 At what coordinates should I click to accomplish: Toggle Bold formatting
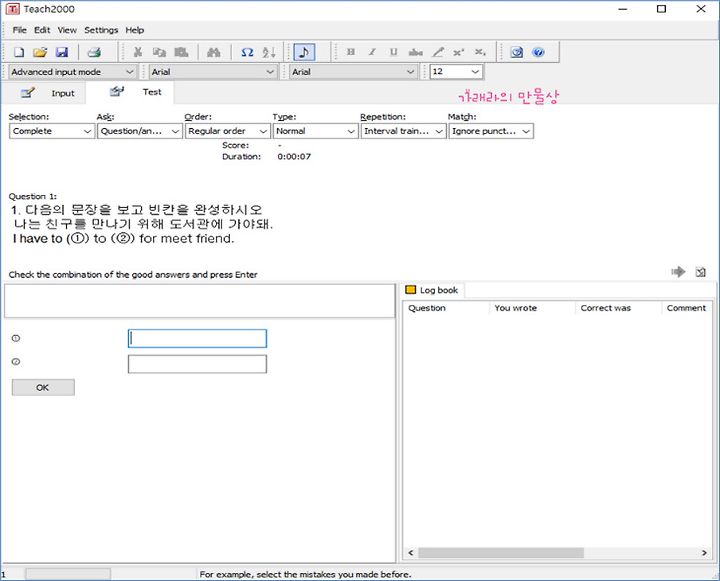pyautogui.click(x=351, y=52)
